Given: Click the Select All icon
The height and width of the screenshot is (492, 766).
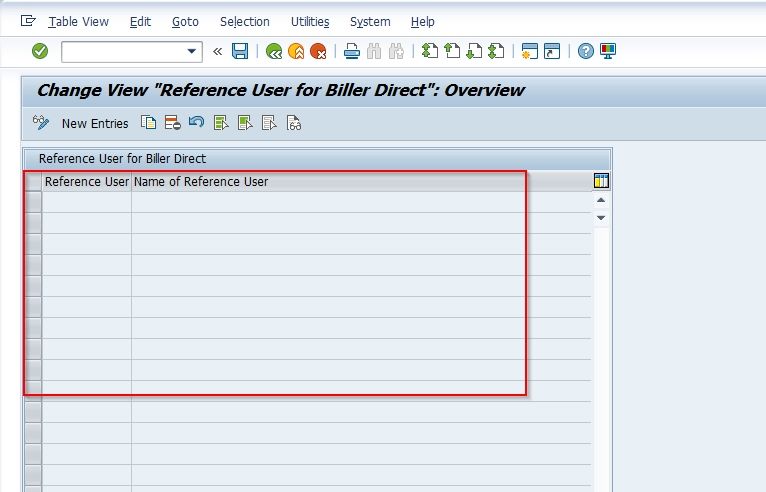Looking at the screenshot, I should 221,122.
